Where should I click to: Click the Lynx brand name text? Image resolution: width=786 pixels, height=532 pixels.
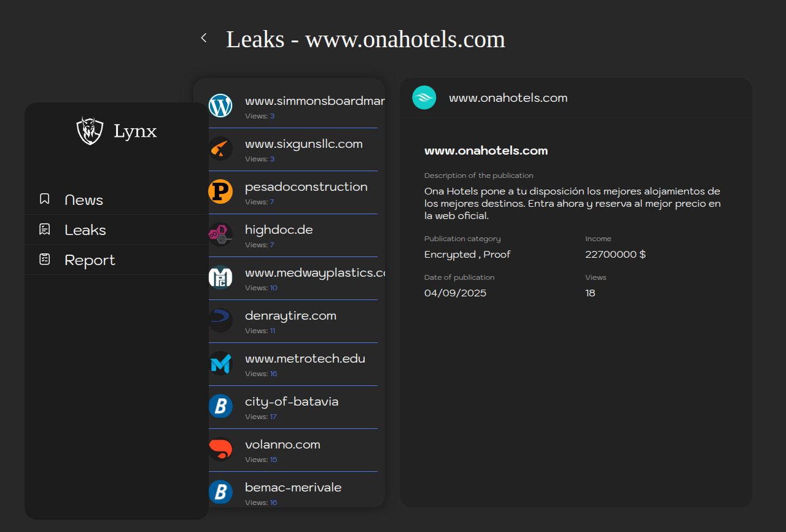tap(135, 131)
